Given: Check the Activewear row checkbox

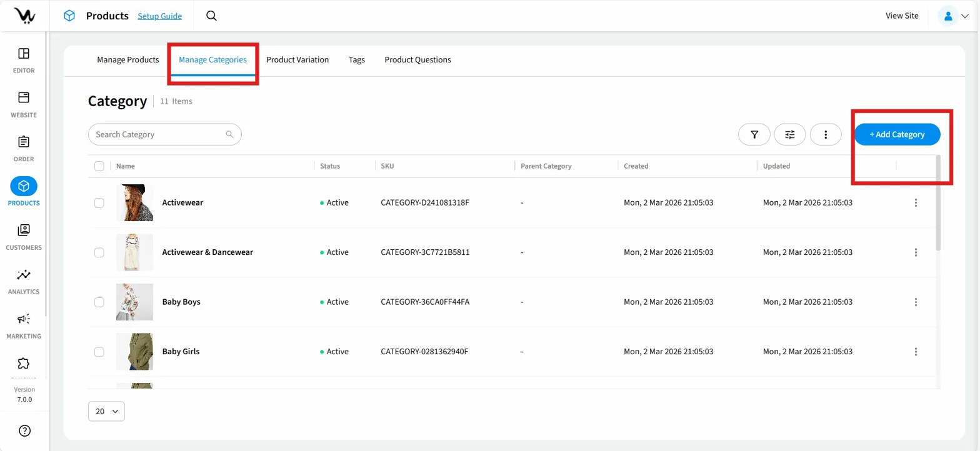Looking at the screenshot, I should pos(99,203).
